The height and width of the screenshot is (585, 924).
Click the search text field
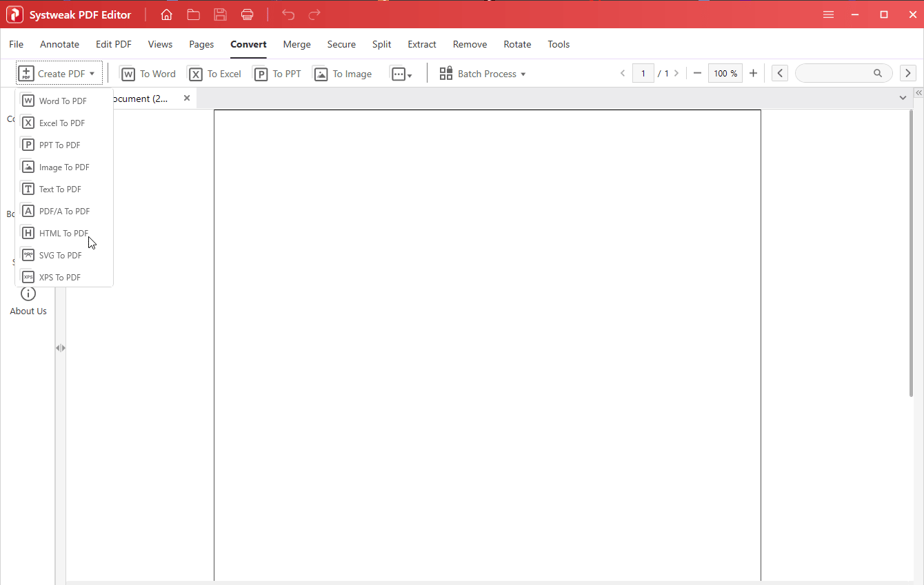point(834,73)
